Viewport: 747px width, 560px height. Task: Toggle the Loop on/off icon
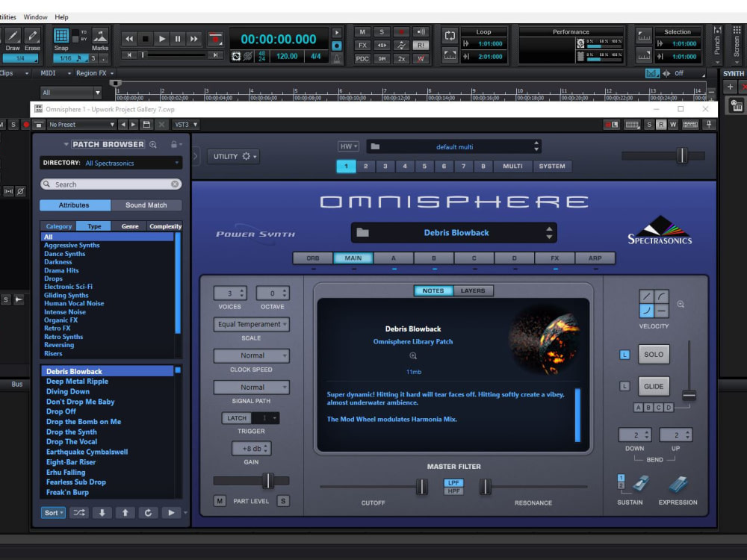coord(450,36)
